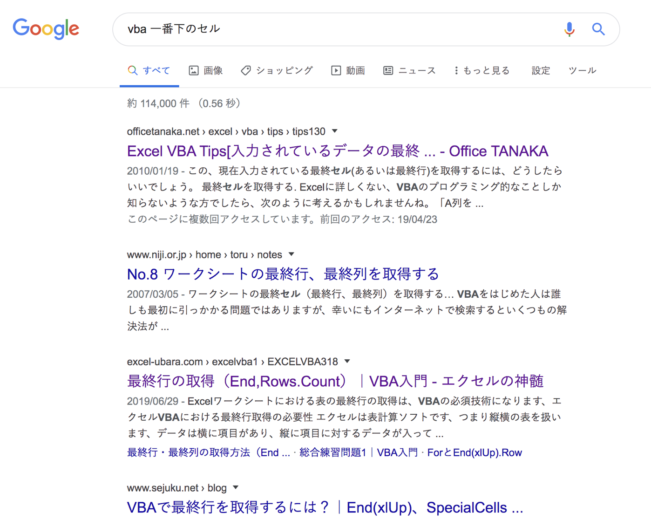Viewport: 651px width, 520px height.
Task: Click the 画像 tab's picture icon
Action: pos(193,71)
